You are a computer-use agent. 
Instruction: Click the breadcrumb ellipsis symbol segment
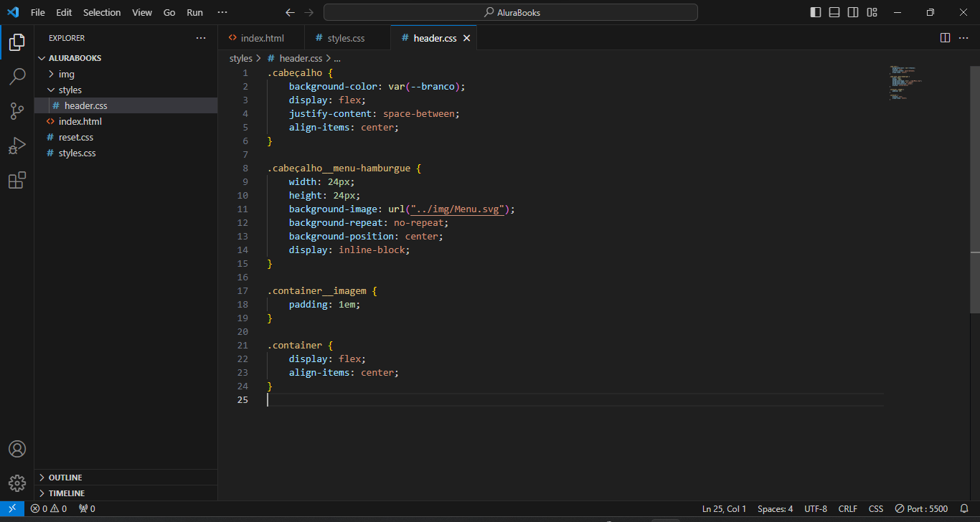(336, 59)
